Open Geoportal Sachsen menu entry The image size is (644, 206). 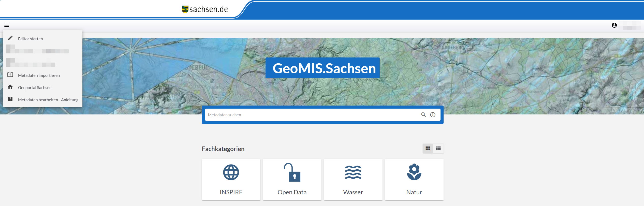pyautogui.click(x=35, y=87)
